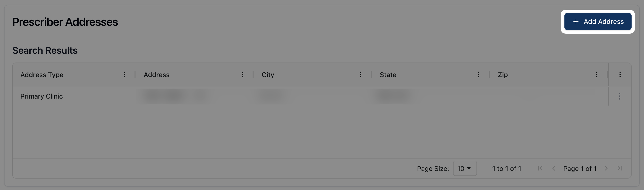Open the State column options menu
This screenshot has width=644, height=190.
[478, 74]
